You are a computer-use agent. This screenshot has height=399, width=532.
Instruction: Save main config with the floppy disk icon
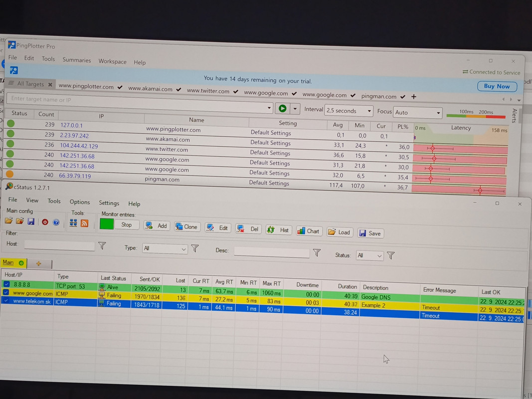point(31,221)
